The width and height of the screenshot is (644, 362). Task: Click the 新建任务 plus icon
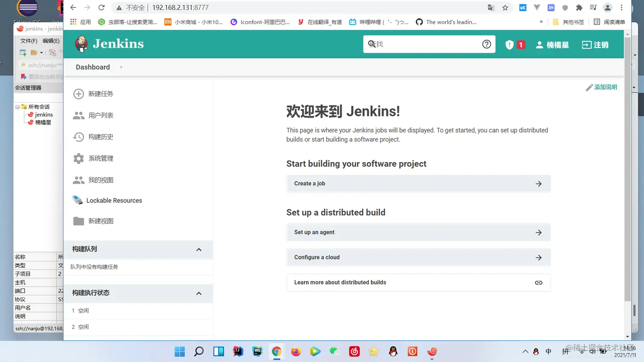[79, 94]
